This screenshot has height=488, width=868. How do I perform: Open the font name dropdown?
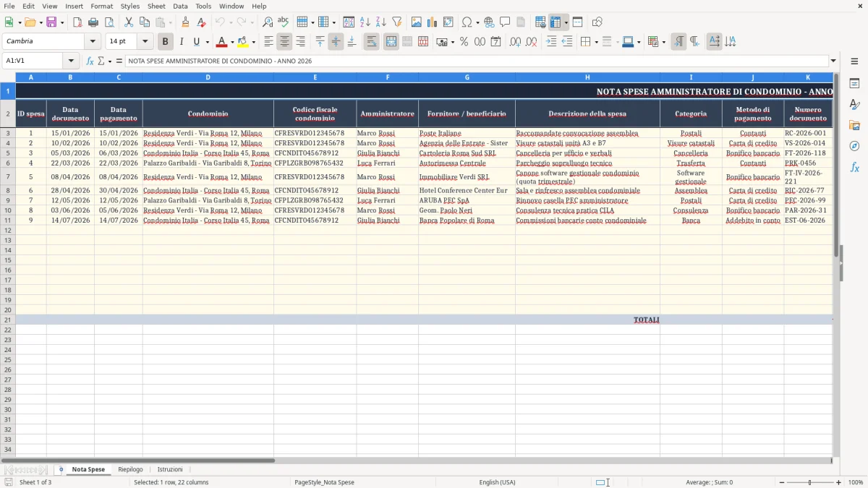pos(93,41)
